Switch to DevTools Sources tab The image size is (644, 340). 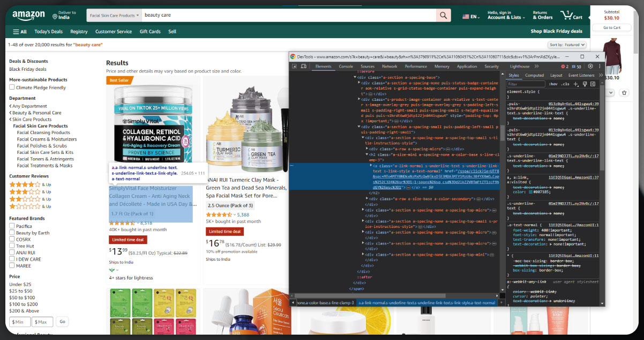pyautogui.click(x=368, y=66)
